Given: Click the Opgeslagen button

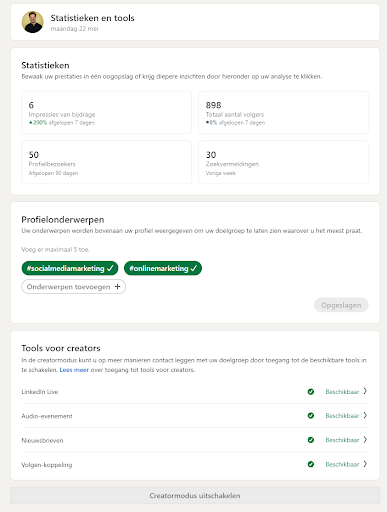Looking at the screenshot, I should (x=341, y=305).
